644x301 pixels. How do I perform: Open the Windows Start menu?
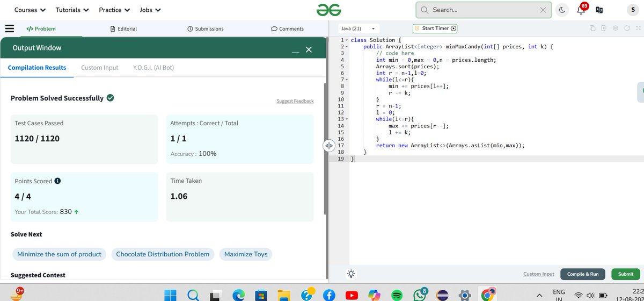click(170, 295)
